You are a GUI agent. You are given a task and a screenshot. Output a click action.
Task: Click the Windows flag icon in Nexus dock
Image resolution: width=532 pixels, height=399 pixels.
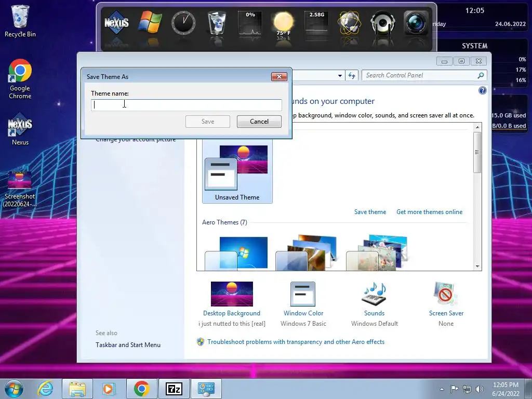click(150, 22)
